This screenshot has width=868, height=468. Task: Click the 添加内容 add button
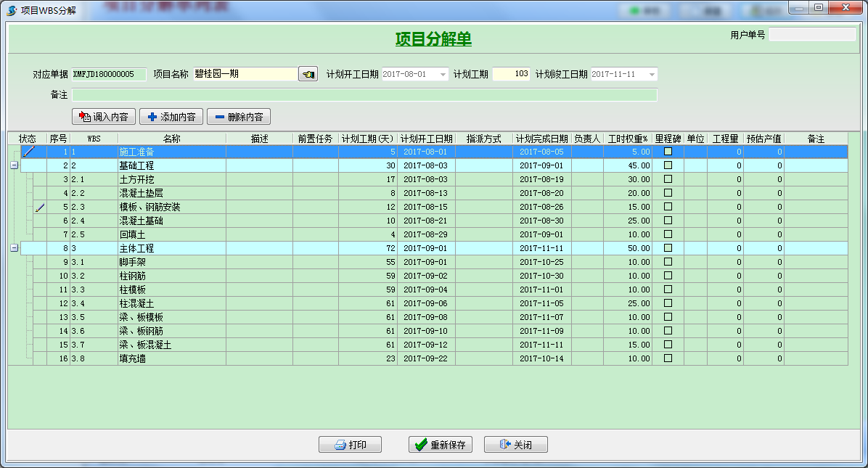click(x=171, y=117)
